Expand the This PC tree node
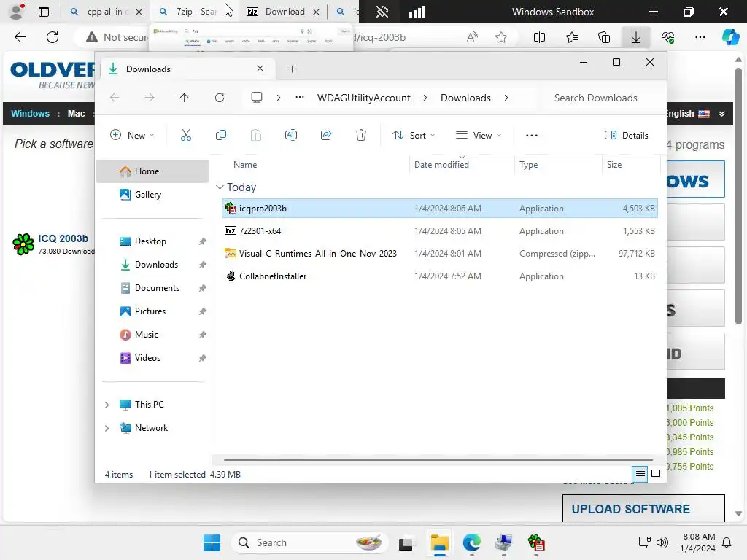The height and width of the screenshot is (560, 747). tap(107, 405)
